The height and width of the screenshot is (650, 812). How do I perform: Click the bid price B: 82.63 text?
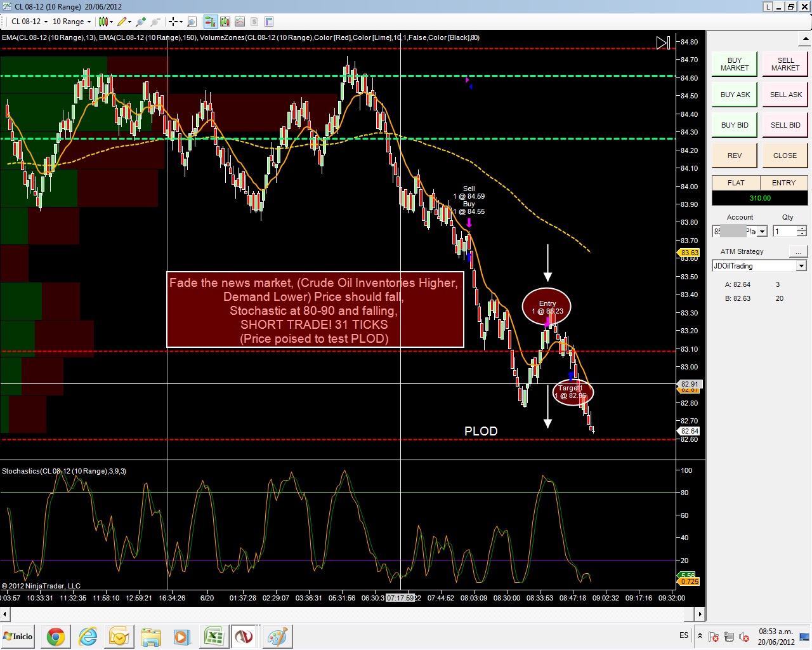point(738,298)
